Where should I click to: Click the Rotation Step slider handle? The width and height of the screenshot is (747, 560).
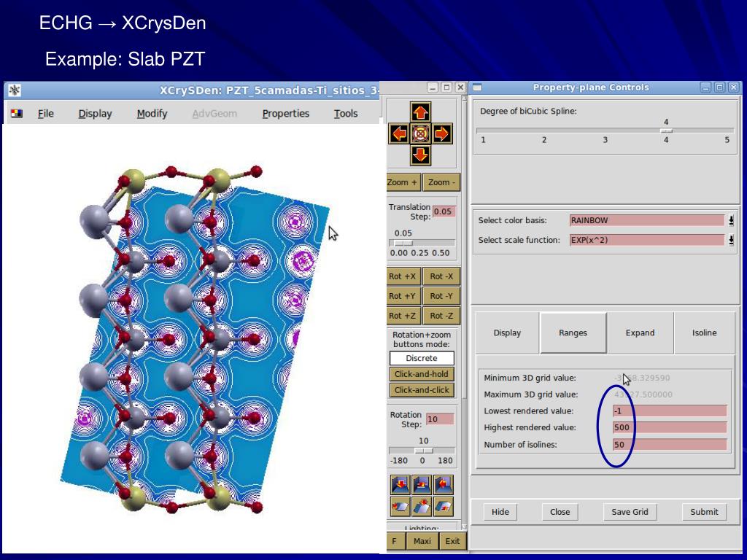click(424, 451)
